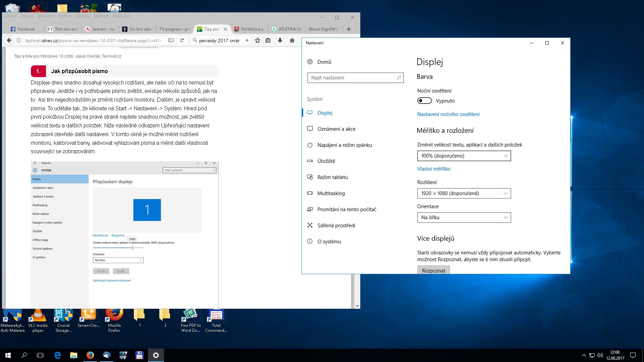This screenshot has height=362, width=644.
Task: Open the Úložiště settings page
Action: point(326,161)
